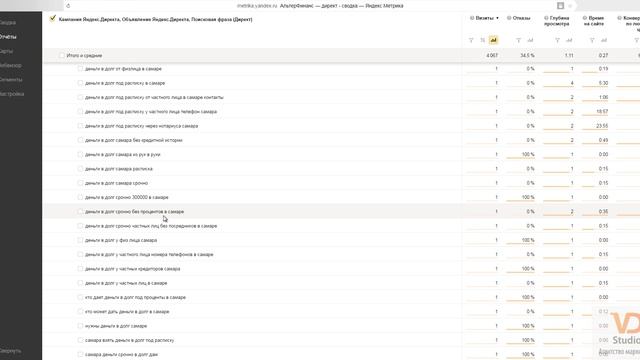Screen dimensions: 640x360
Task: Click the phrase деньги в долг под расписку от частного лица в самаре контакты
Action: 154,97
